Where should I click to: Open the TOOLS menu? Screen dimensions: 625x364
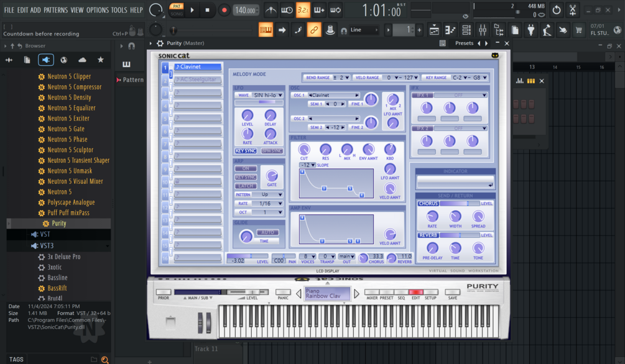pyautogui.click(x=119, y=10)
